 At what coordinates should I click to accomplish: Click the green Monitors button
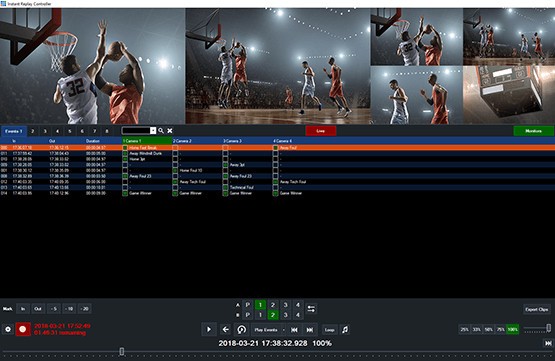[x=533, y=131]
